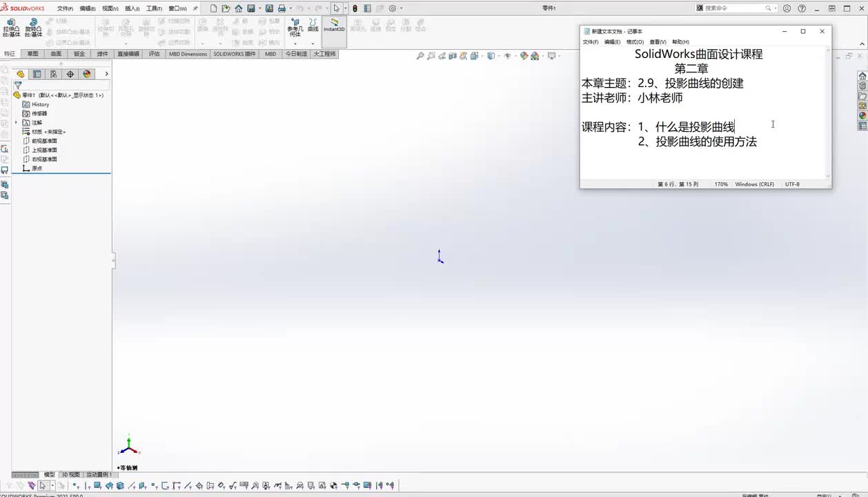Viewport: 868px width, 497px height.
Task: Pin the SolidWorks menu bar with pushpin icon
Action: click(x=195, y=8)
